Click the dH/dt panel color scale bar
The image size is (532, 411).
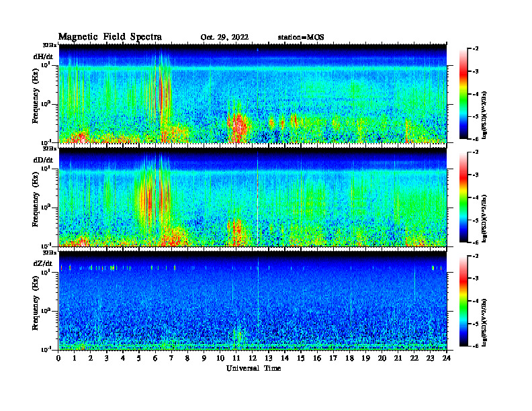(x=463, y=94)
